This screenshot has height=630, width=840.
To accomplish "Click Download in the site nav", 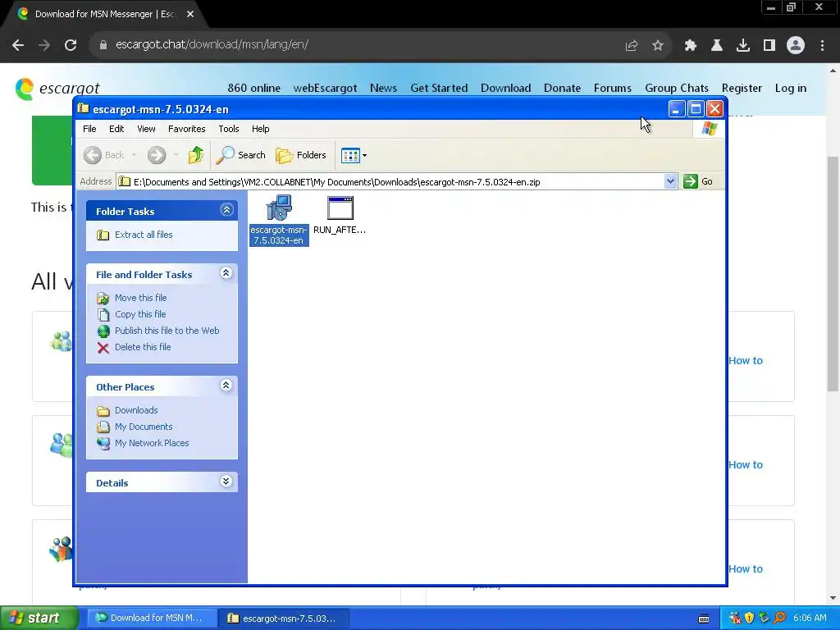I will (x=505, y=89).
